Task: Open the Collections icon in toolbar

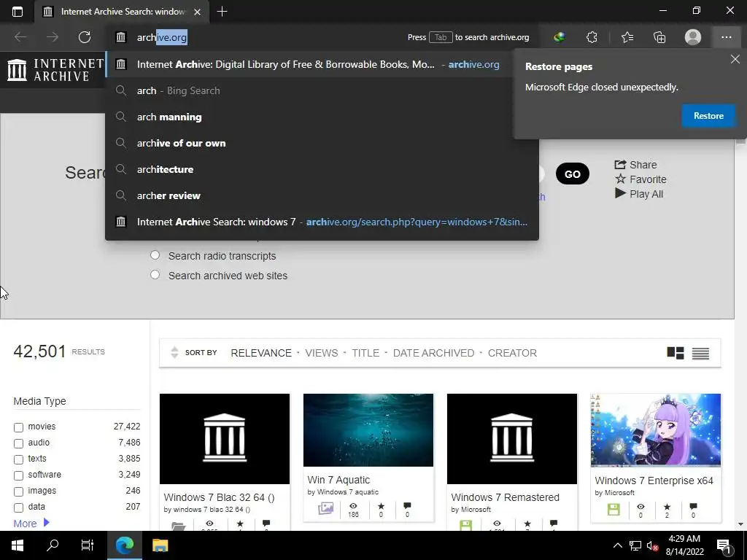Action: click(x=659, y=37)
